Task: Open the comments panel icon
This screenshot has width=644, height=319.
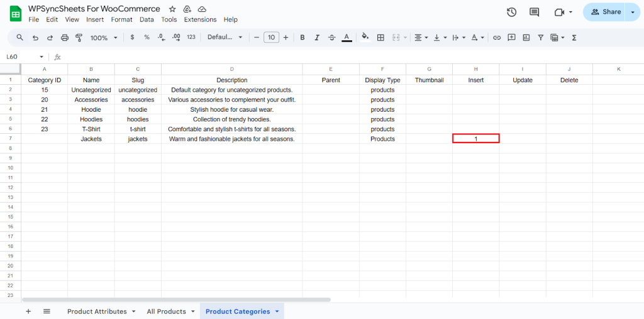Action: (x=535, y=13)
